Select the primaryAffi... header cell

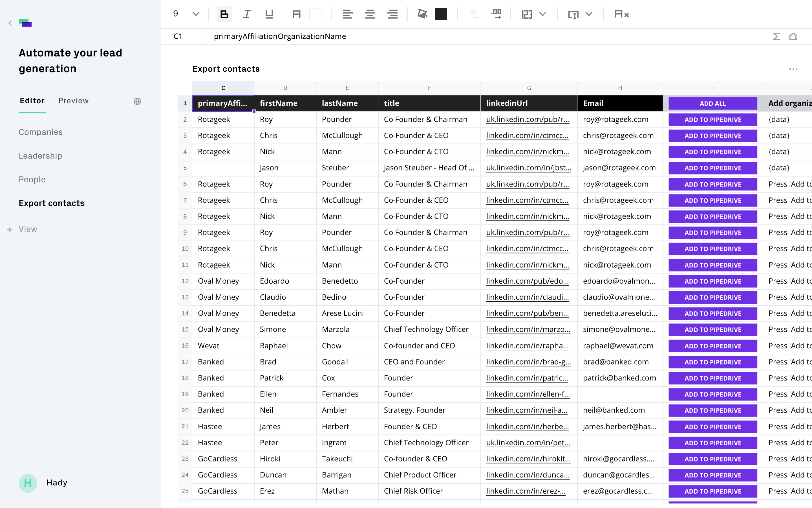coord(223,103)
